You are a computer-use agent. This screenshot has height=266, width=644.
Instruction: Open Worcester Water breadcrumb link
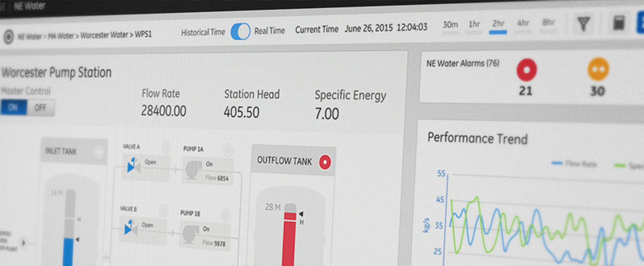pos(104,35)
